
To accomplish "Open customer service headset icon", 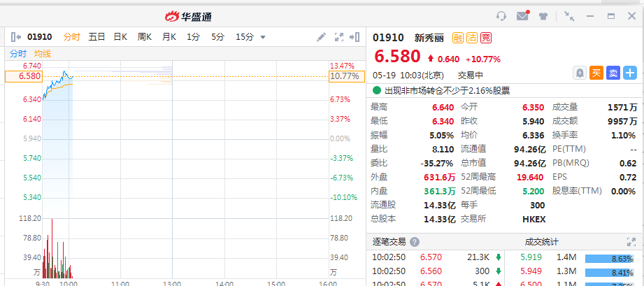I will [501, 17].
